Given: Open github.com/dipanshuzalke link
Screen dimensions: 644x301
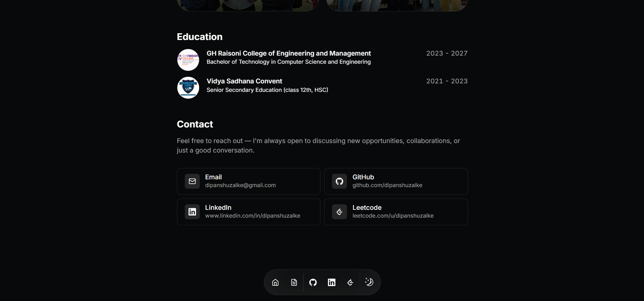Looking at the screenshot, I should coord(387,185).
